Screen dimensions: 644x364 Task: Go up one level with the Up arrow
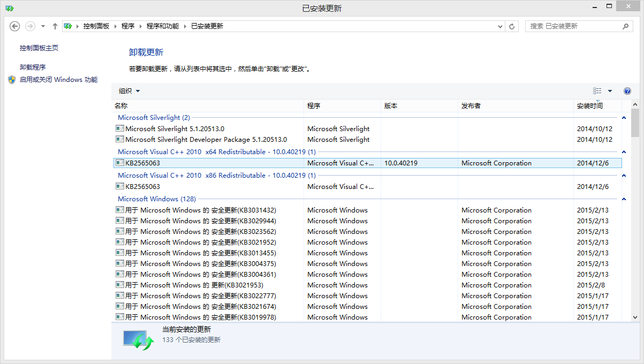pos(55,26)
